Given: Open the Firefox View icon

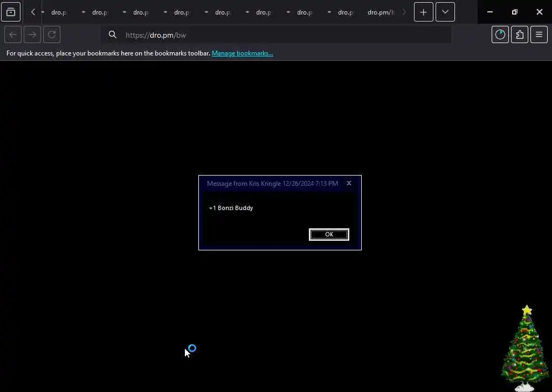Looking at the screenshot, I should pyautogui.click(x=11, y=12).
